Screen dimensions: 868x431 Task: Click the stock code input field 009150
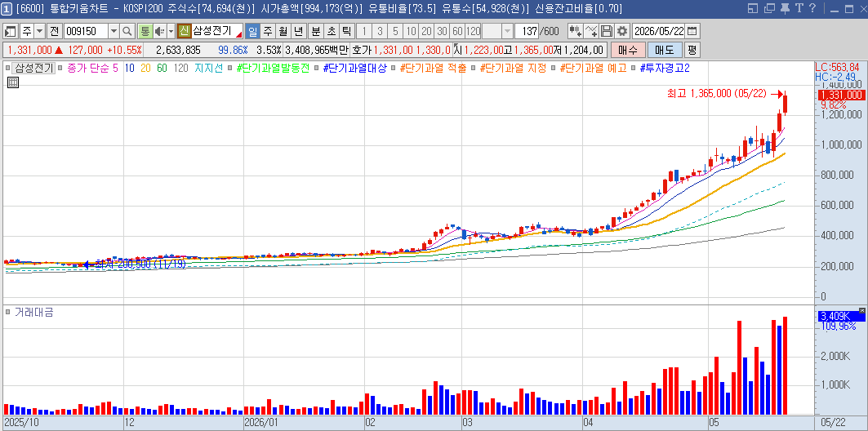(x=87, y=31)
